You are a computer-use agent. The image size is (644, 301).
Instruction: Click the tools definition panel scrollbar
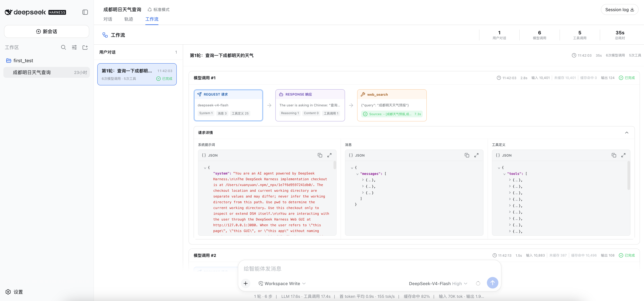coord(628,175)
